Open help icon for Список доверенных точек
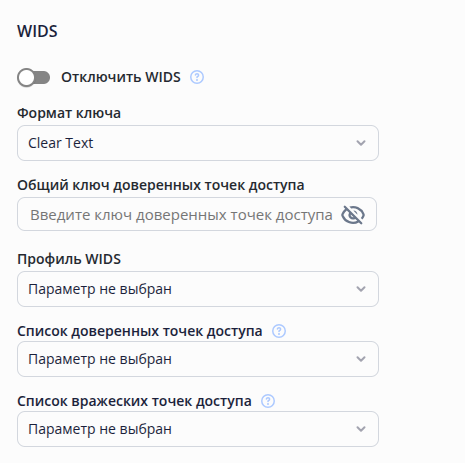 tap(279, 331)
